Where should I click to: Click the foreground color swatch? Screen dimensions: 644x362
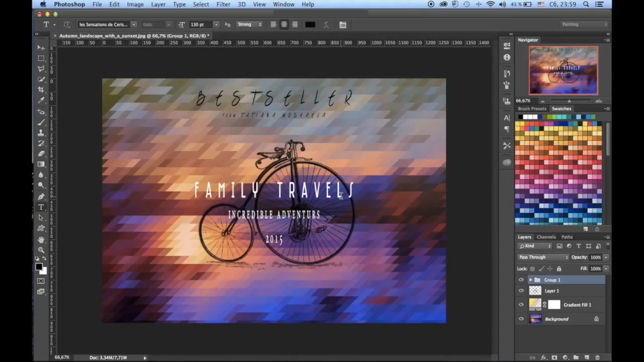(x=39, y=267)
